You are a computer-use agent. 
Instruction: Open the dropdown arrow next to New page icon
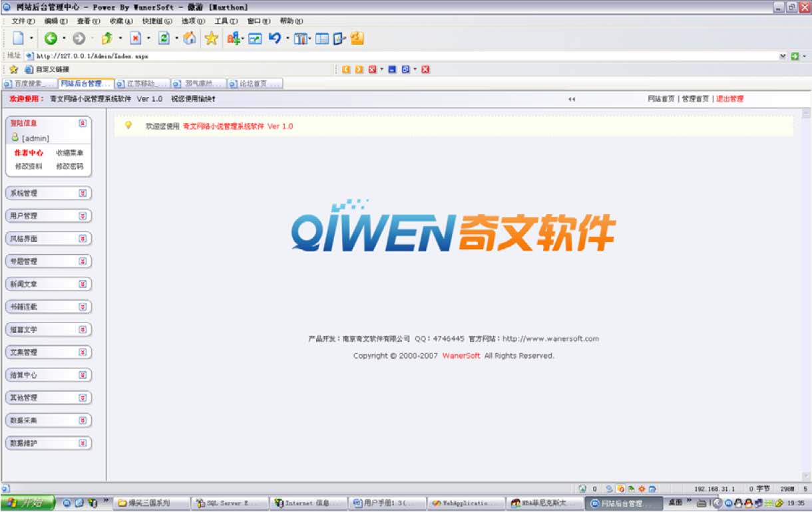tap(31, 39)
